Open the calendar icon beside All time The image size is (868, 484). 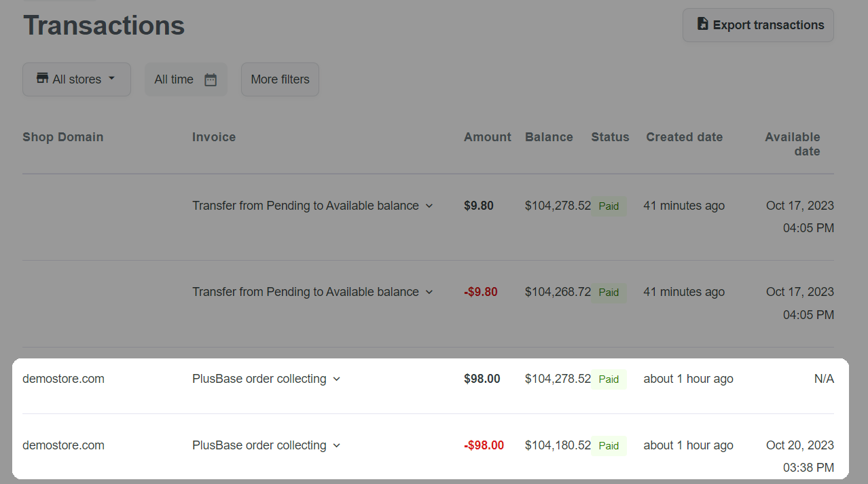click(x=211, y=79)
